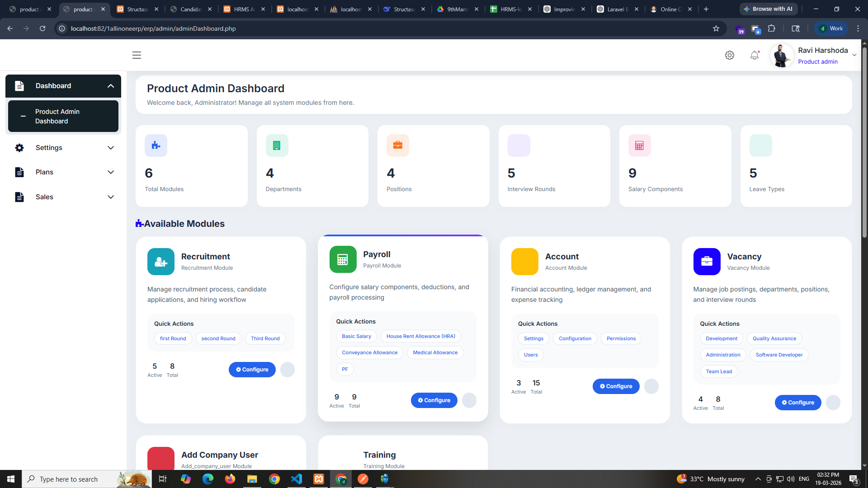The height and width of the screenshot is (488, 868).
Task: Open the user profile dropdown arrow
Action: tap(854, 55)
